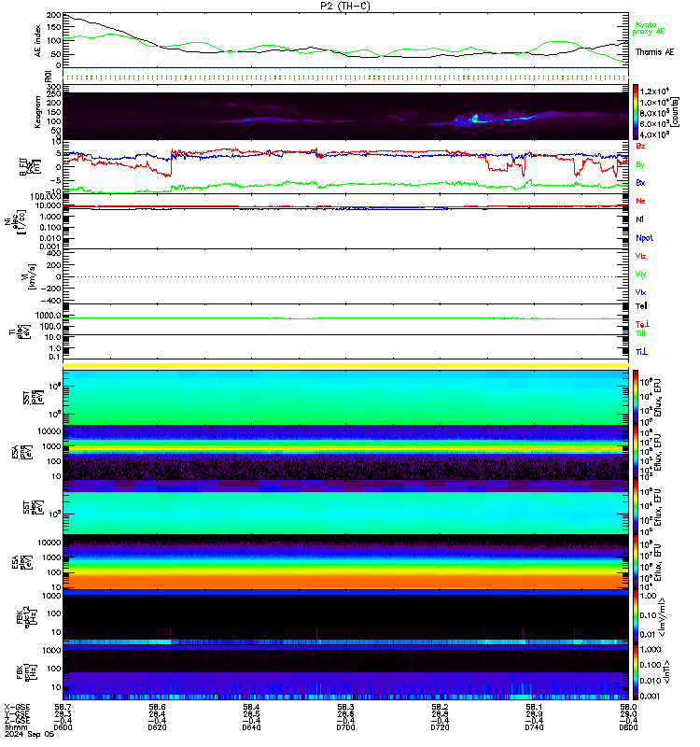The image size is (700, 747).
Task: Click the X-GSE value 58.4
Action: point(251,708)
